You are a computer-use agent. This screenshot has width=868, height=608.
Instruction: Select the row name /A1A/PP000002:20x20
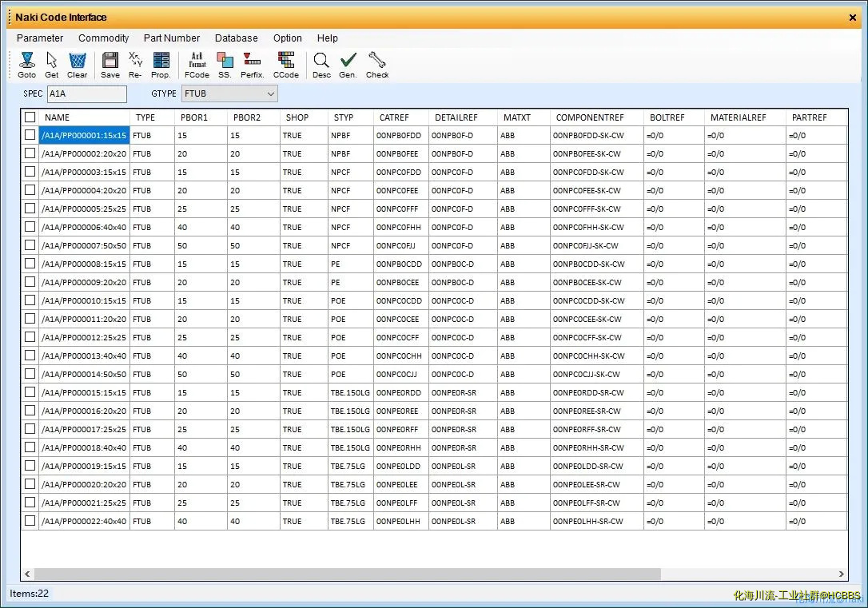(x=84, y=154)
